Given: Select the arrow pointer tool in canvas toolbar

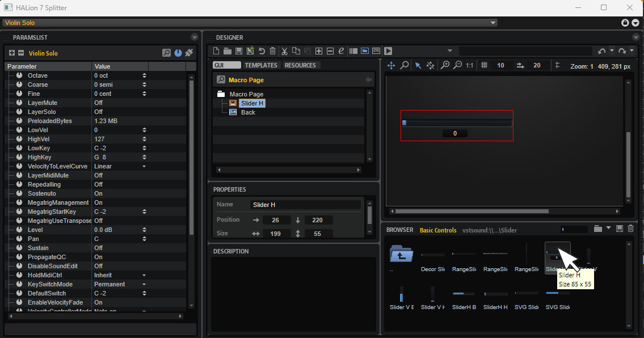Looking at the screenshot, I should click(418, 65).
